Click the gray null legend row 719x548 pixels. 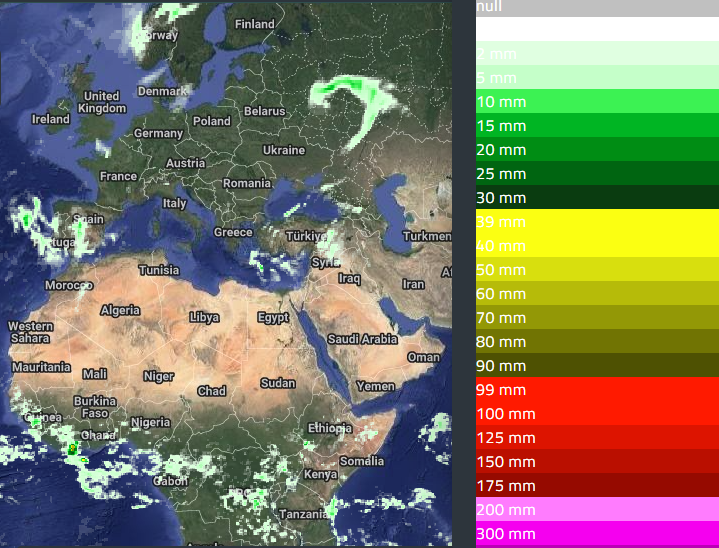click(x=597, y=8)
